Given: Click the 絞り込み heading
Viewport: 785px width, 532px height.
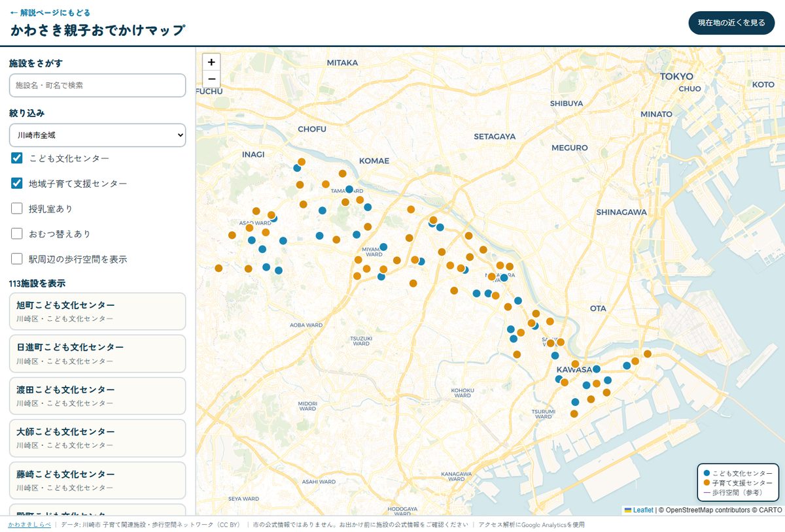Looking at the screenshot, I should coord(27,113).
